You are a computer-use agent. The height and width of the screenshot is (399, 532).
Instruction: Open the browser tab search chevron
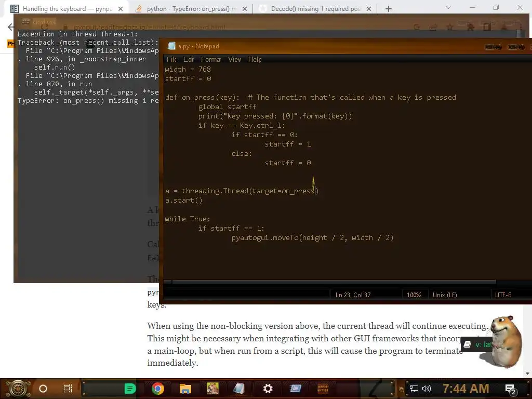(x=448, y=7)
